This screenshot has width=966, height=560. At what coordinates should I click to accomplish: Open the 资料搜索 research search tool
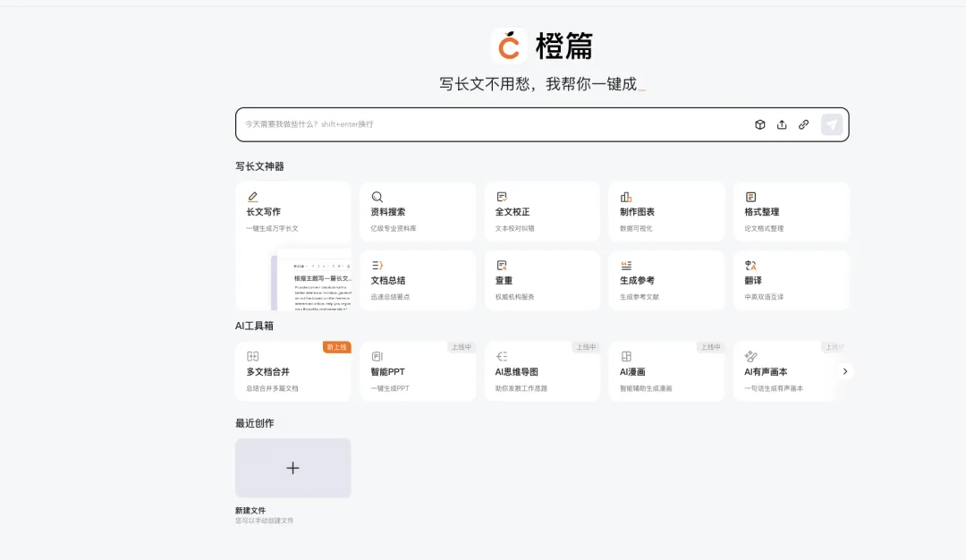click(x=418, y=210)
